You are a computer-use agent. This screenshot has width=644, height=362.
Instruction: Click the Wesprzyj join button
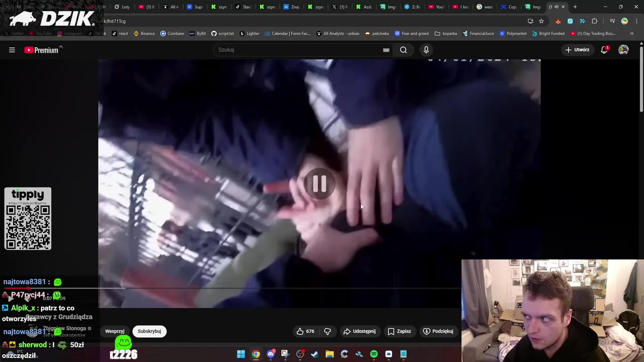point(115,331)
